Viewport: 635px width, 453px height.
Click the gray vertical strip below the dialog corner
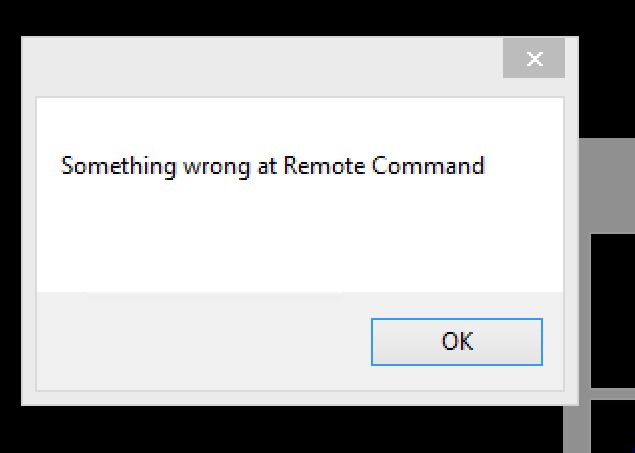[577, 429]
